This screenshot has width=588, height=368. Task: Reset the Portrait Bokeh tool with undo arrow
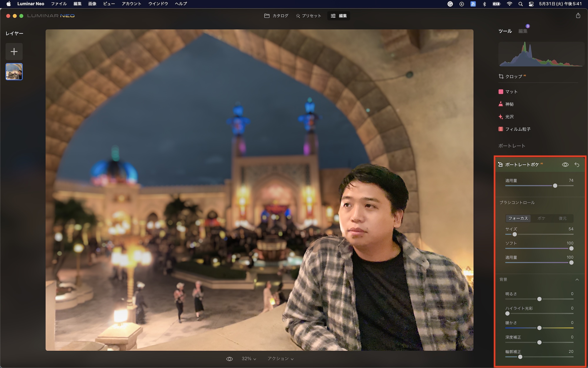(x=577, y=165)
